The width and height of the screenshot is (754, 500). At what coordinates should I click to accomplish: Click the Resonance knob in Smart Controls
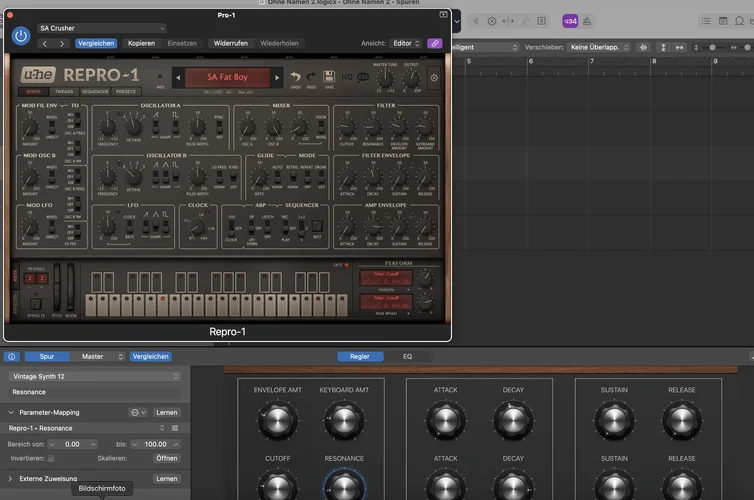point(343,486)
